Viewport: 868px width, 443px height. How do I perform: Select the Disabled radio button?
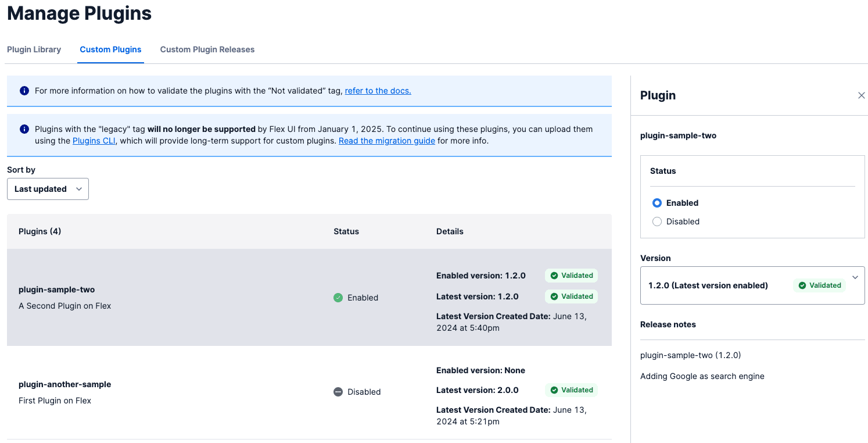point(657,222)
